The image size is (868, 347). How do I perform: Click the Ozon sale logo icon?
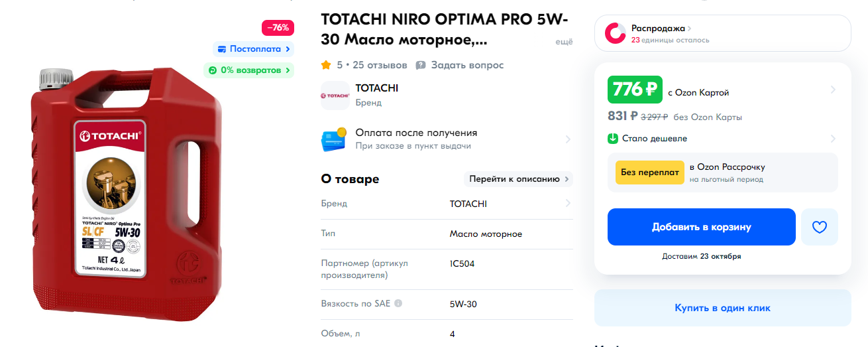point(615,33)
